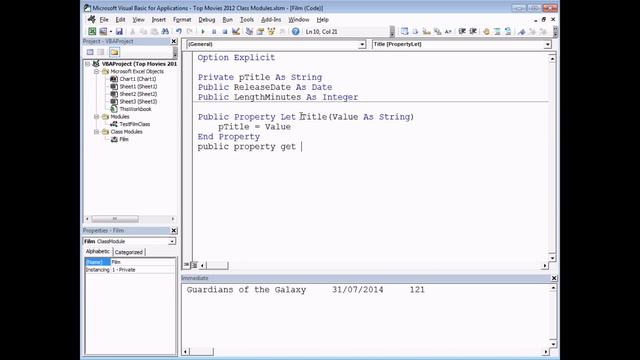Collapse the VBAProject root node
The image size is (640, 360).
pyautogui.click(x=87, y=64)
